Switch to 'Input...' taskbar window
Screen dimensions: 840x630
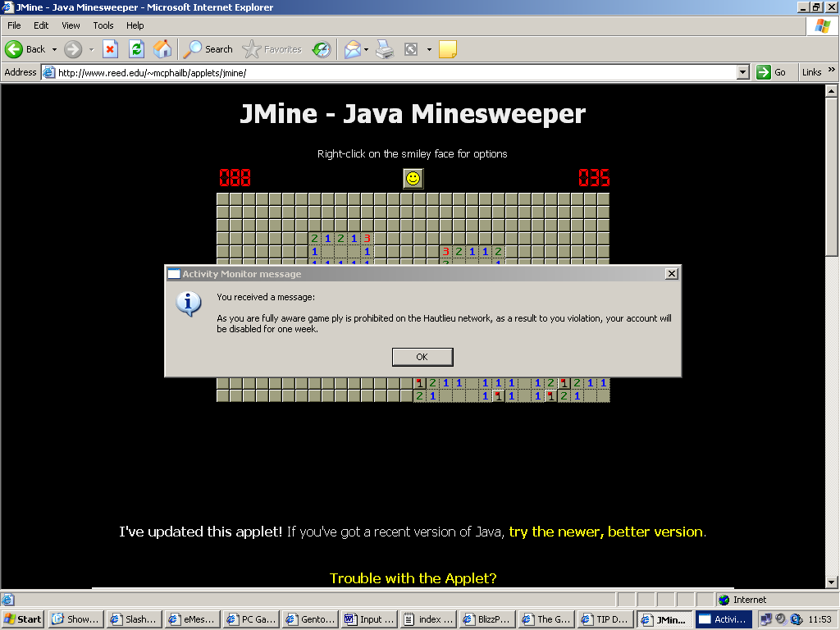click(x=368, y=619)
